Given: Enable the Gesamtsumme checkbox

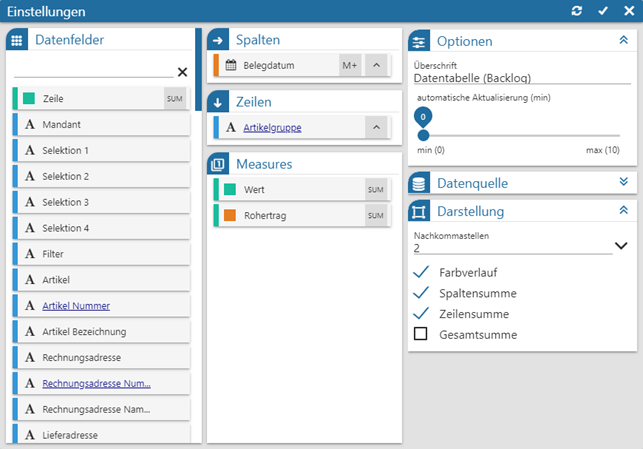Looking at the screenshot, I should tap(421, 334).
